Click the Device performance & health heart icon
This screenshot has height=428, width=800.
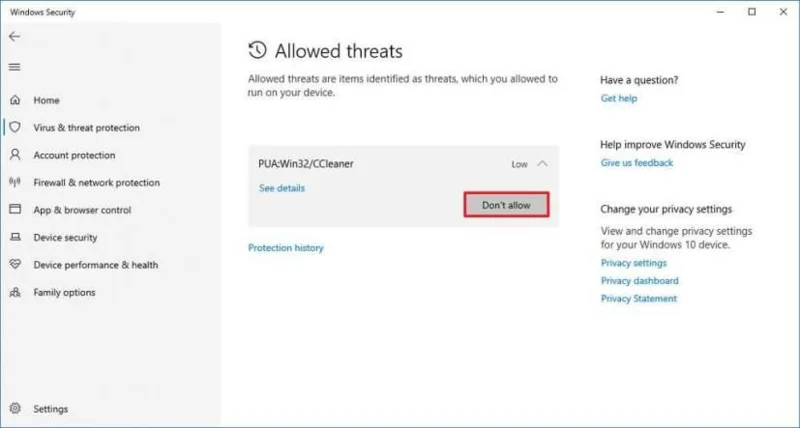point(15,264)
